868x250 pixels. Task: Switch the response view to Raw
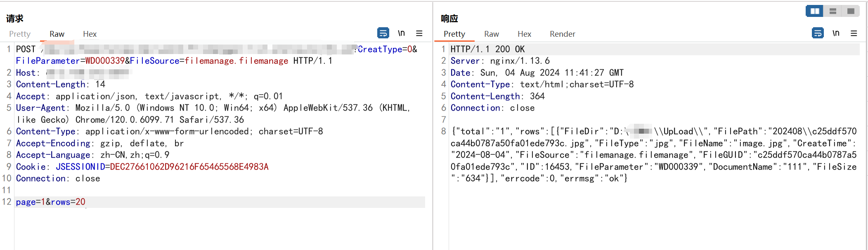click(491, 34)
